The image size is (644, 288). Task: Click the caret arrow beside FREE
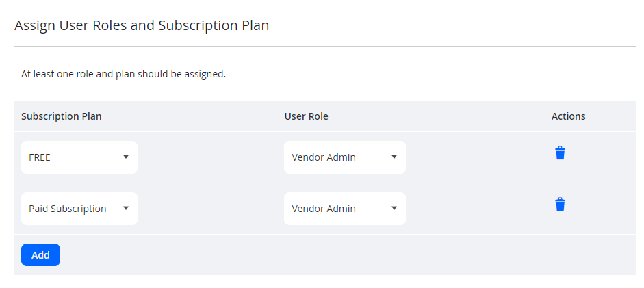point(126,157)
